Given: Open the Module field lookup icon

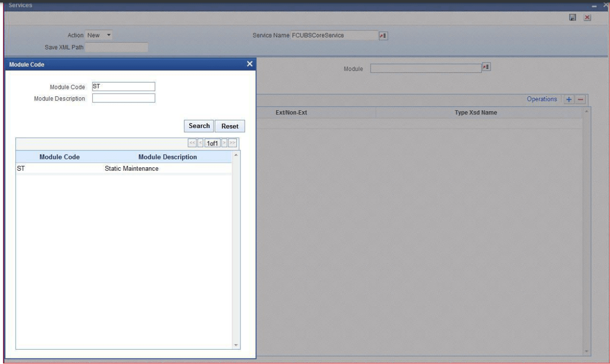Looking at the screenshot, I should click(x=486, y=68).
